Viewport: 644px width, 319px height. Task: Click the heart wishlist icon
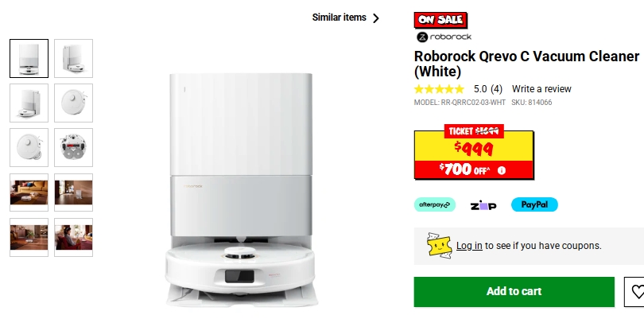pos(636,291)
